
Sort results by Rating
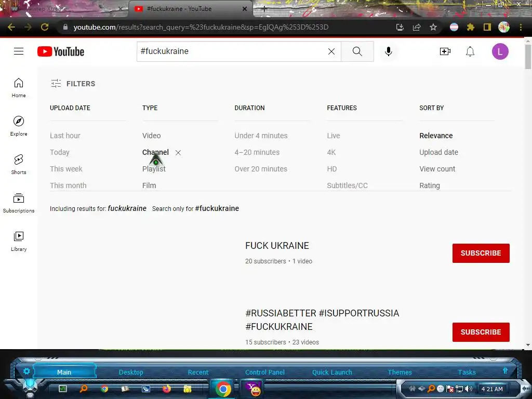tap(430, 185)
